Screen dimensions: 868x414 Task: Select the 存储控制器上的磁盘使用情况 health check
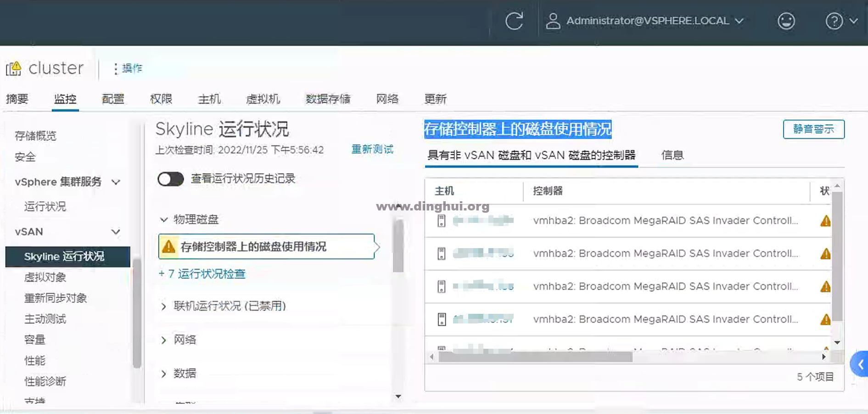266,247
